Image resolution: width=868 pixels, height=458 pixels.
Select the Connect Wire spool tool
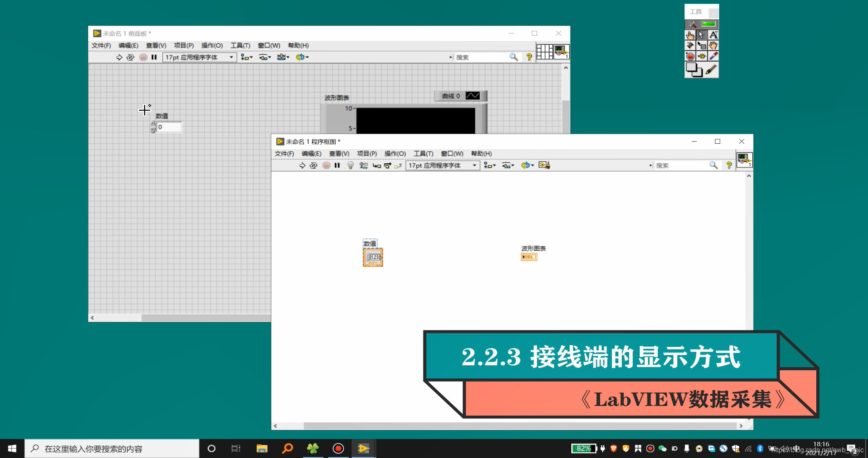point(690,45)
